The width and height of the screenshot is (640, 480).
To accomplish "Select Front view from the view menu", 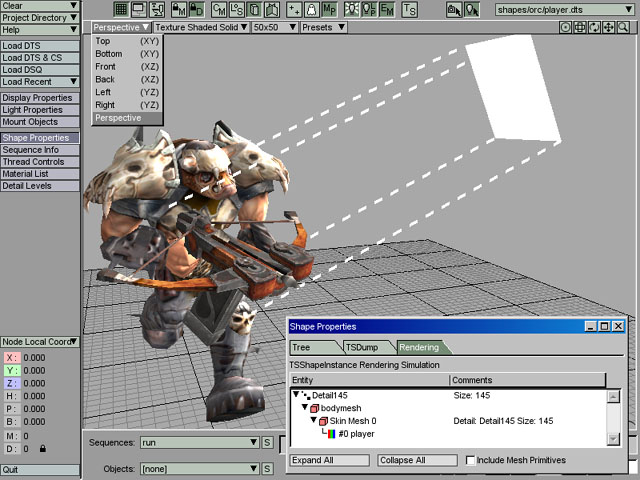I will 105,66.
